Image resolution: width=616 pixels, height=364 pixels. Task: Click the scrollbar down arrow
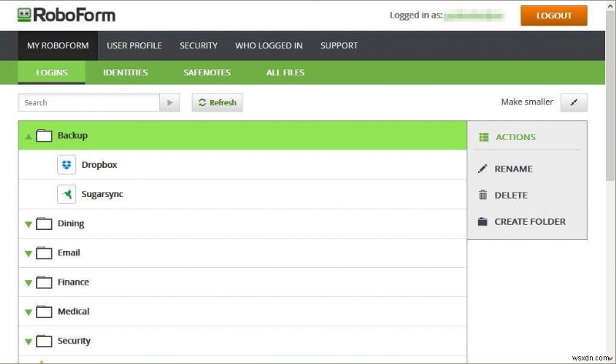tap(611, 359)
